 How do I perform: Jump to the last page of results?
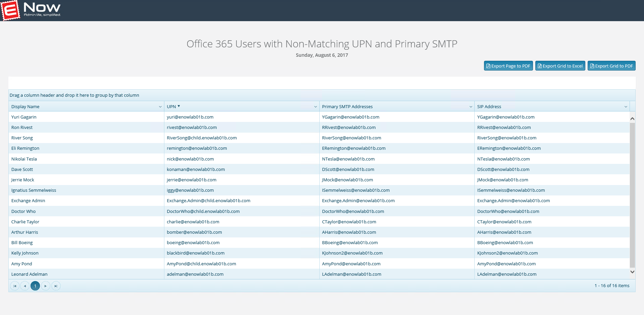pos(56,286)
